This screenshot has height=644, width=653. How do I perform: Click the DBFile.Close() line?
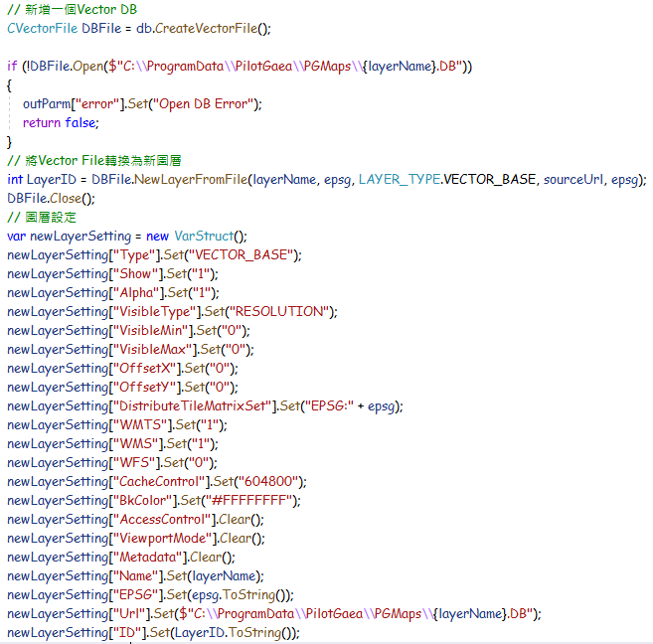point(46,198)
